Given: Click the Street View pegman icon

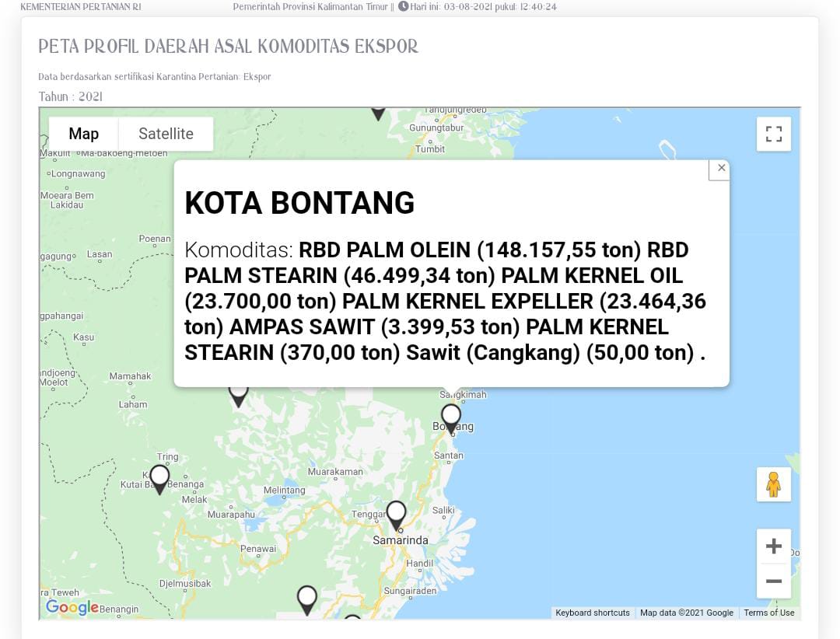Looking at the screenshot, I should [x=773, y=484].
